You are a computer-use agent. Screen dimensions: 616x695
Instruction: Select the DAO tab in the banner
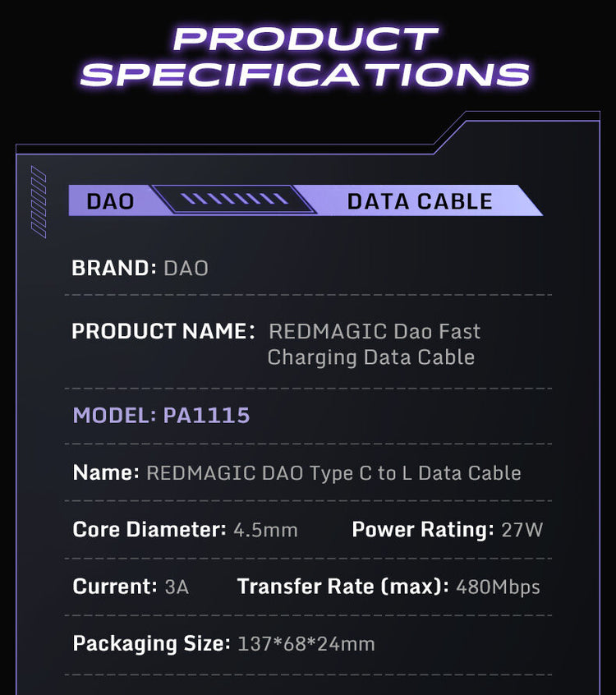point(110,200)
